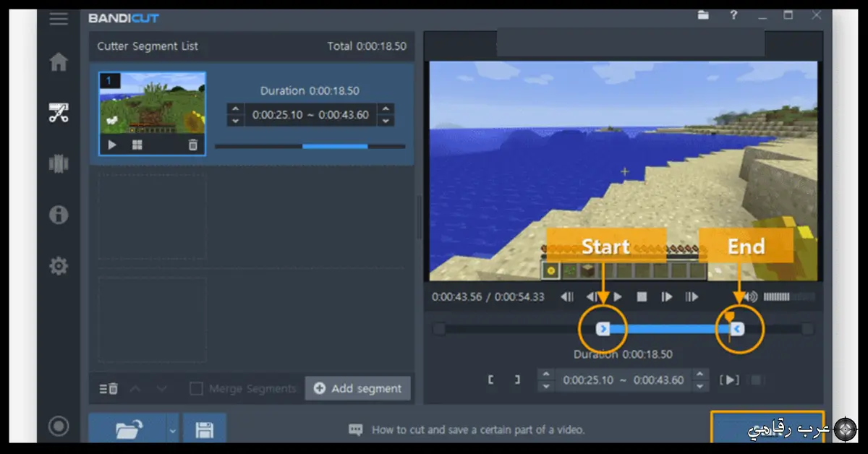Select the Cut tool in the sidebar

(x=59, y=113)
